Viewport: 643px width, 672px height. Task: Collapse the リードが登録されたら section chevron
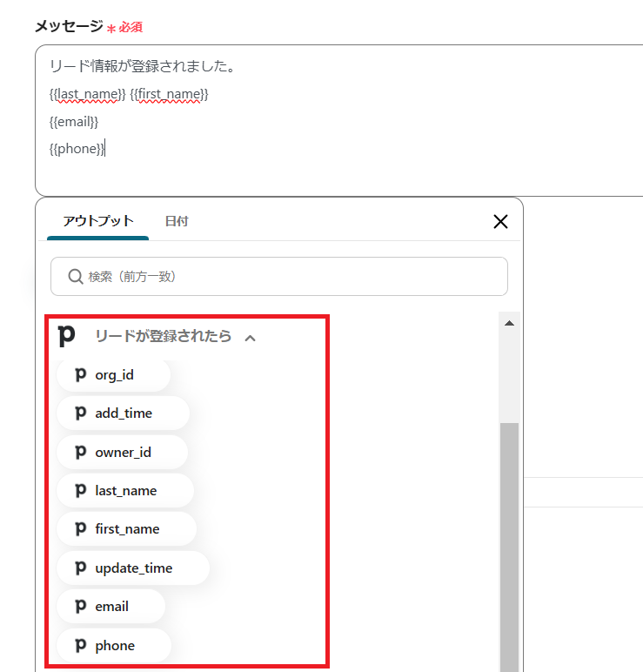[251, 338]
